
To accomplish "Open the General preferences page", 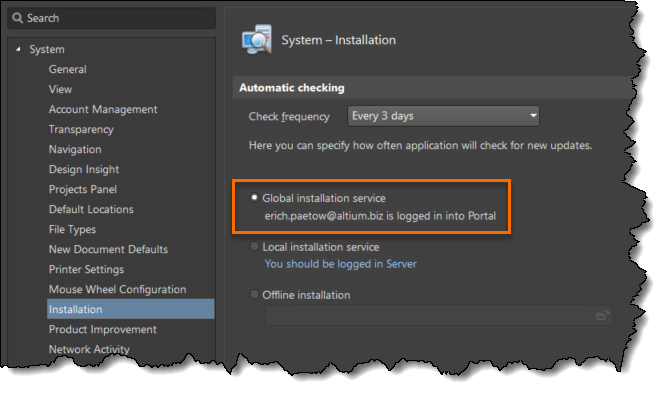I will 68,69.
